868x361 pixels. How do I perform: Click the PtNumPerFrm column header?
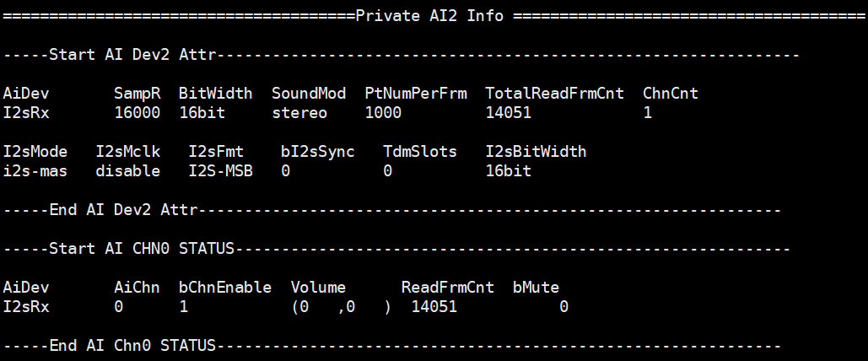point(415,93)
